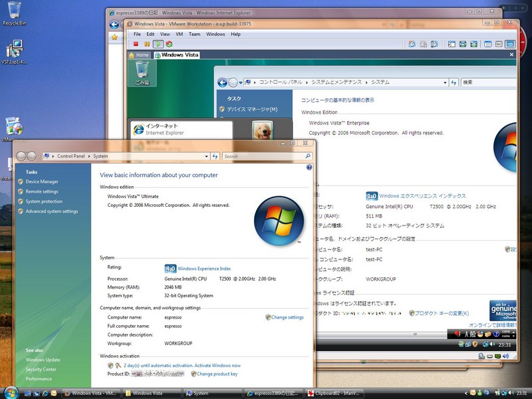Click refresh button in the System window
This screenshot has height=399, width=532.
tap(215, 156)
